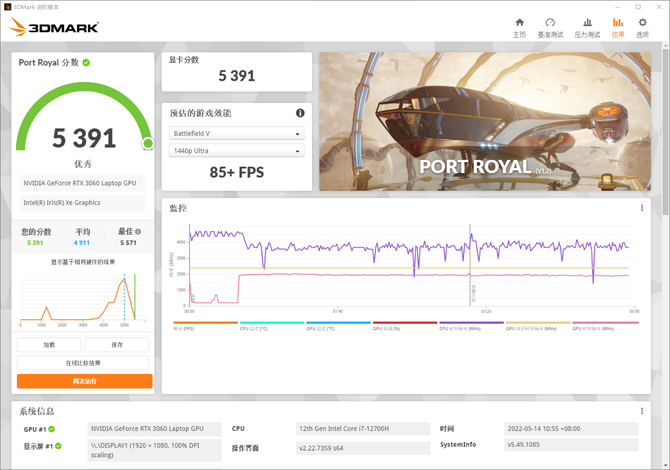Viewport: 670px width, 470px height.
Task: Click the 在线比较结果 compare online button
Action: pos(85,363)
